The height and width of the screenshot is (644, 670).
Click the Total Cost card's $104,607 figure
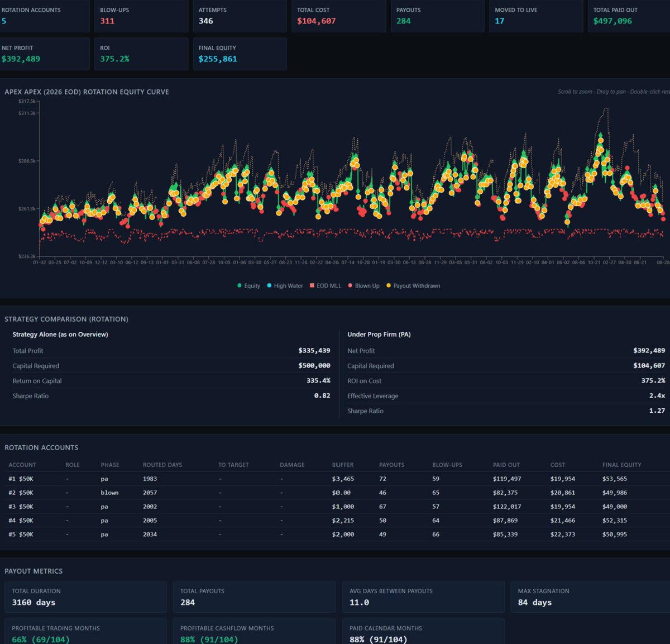point(316,21)
